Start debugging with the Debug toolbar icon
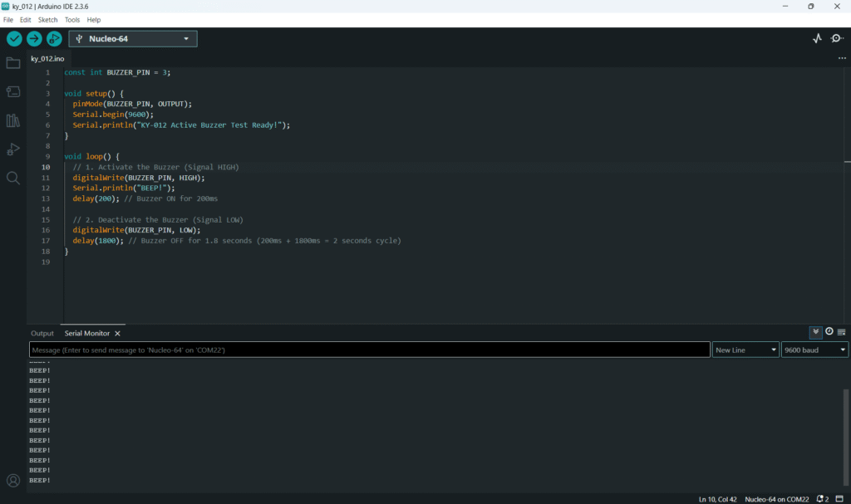This screenshot has height=504, width=851. coord(54,38)
